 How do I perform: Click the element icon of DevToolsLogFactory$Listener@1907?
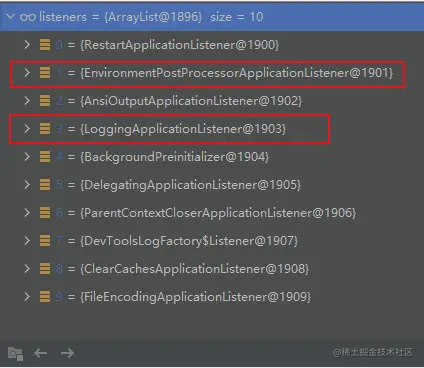click(45, 240)
